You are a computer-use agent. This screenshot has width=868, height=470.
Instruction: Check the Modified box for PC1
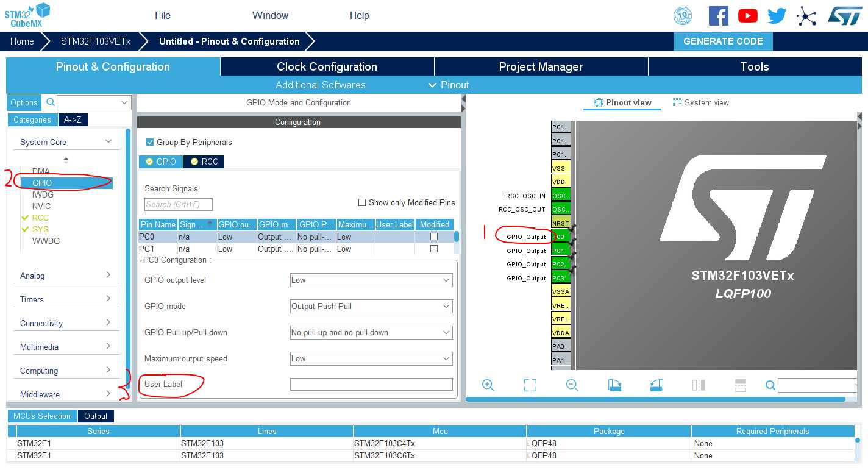[x=434, y=249]
